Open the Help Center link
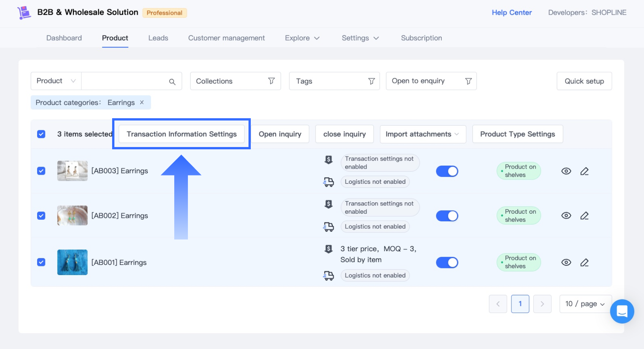 (511, 13)
